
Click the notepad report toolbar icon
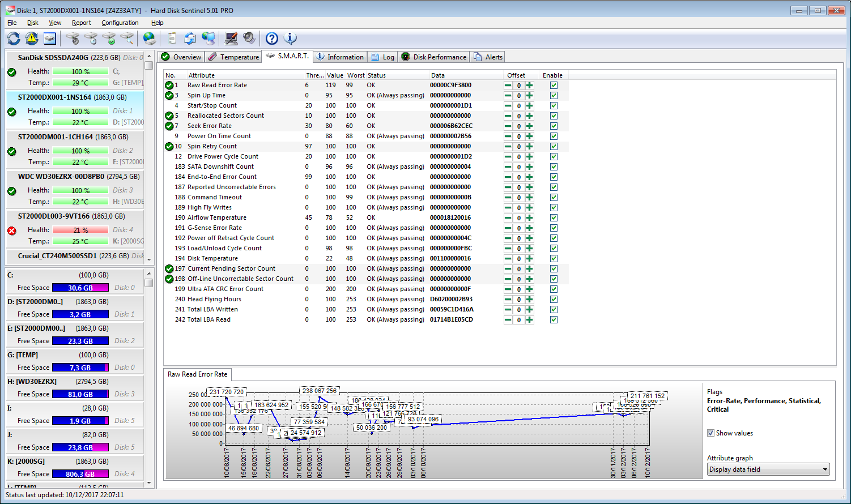click(172, 39)
